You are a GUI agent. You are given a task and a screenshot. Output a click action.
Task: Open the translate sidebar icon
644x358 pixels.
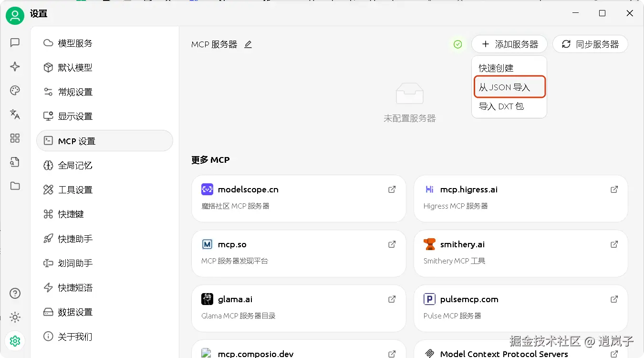[15, 114]
